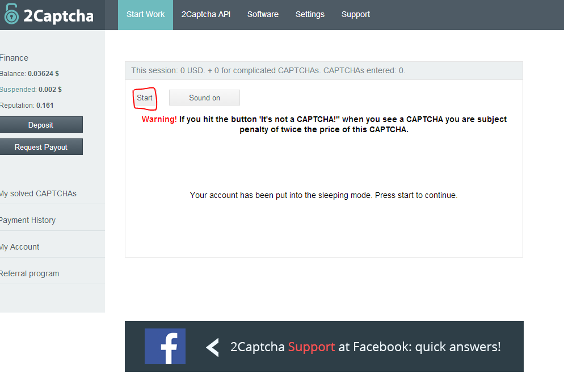Click the Reputation 0.161 text
This screenshot has width=564, height=392.
(27, 106)
